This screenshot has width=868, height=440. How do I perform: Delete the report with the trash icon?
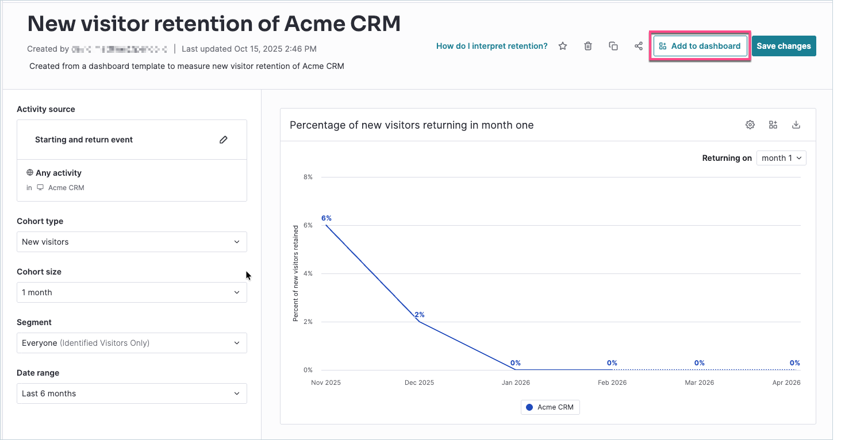(588, 46)
